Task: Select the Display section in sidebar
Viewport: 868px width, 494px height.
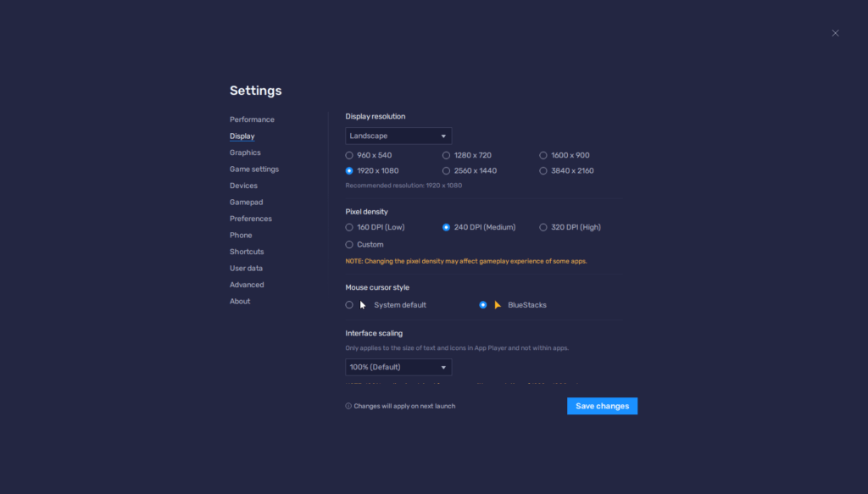Action: click(x=242, y=136)
